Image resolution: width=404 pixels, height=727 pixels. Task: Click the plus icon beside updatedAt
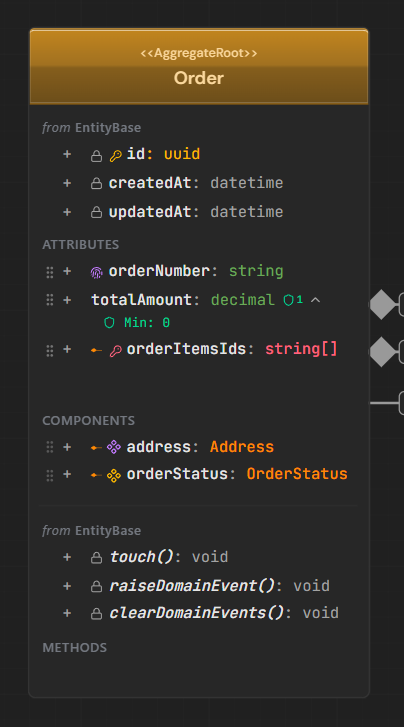[x=67, y=212]
